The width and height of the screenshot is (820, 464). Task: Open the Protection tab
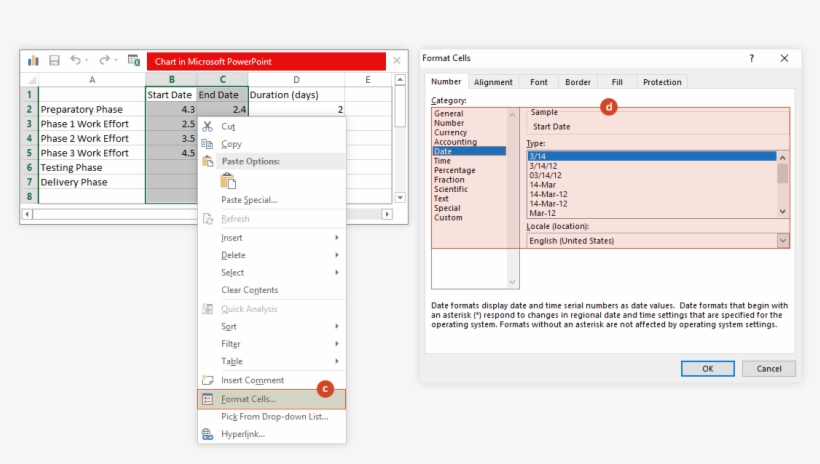(662, 82)
